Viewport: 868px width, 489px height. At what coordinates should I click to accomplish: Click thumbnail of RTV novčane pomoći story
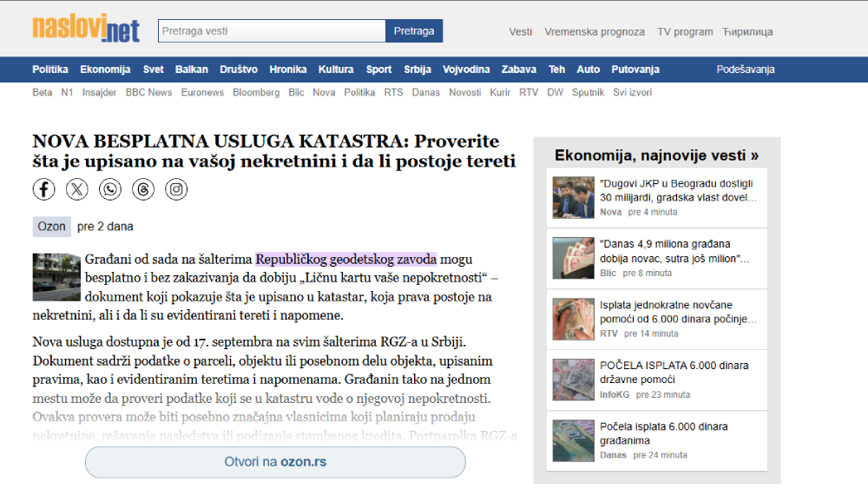click(574, 319)
